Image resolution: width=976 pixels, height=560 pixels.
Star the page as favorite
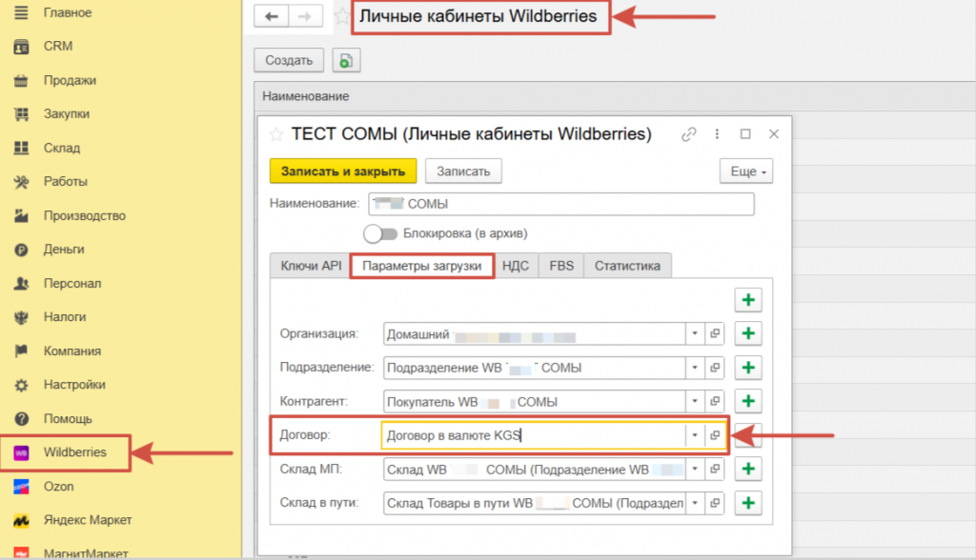(x=341, y=17)
